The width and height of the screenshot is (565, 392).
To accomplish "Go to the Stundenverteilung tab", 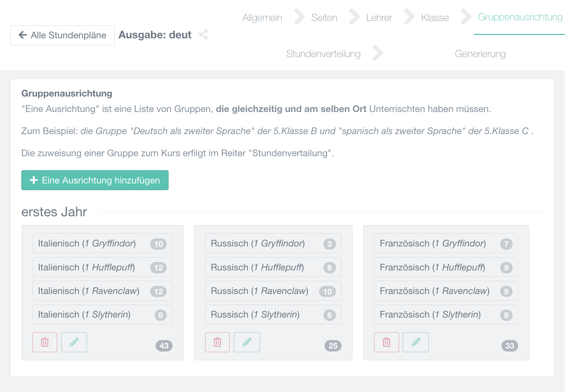I will (323, 54).
